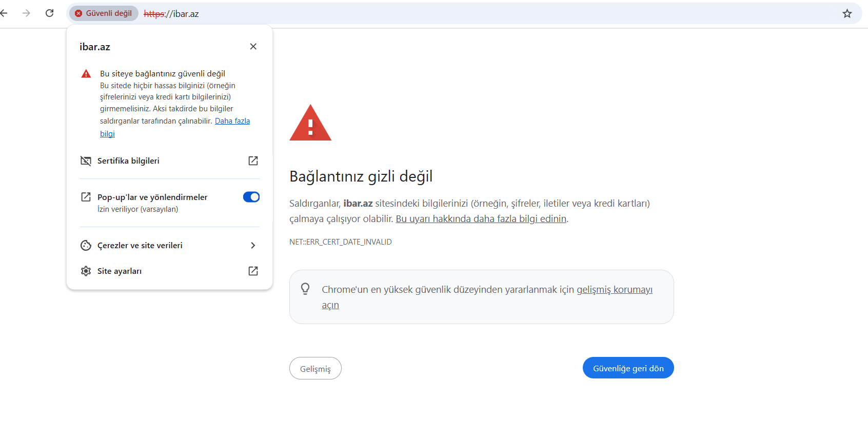The image size is (868, 421).
Task: Click 'gelişmiş korumayı açın' link
Action: pyautogui.click(x=614, y=290)
